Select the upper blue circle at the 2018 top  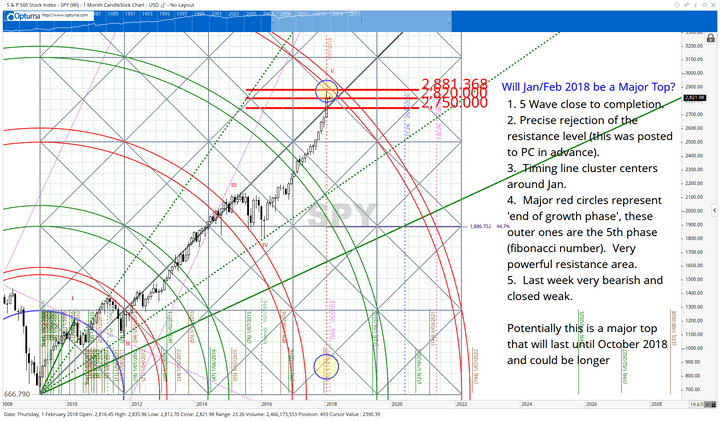tap(328, 91)
